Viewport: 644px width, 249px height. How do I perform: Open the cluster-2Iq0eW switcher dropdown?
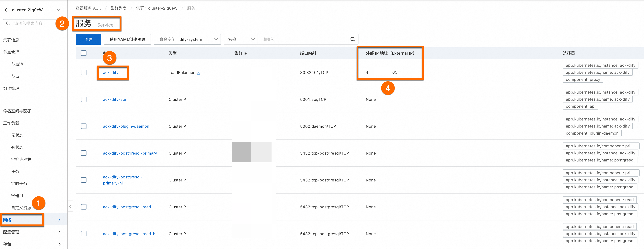click(59, 10)
